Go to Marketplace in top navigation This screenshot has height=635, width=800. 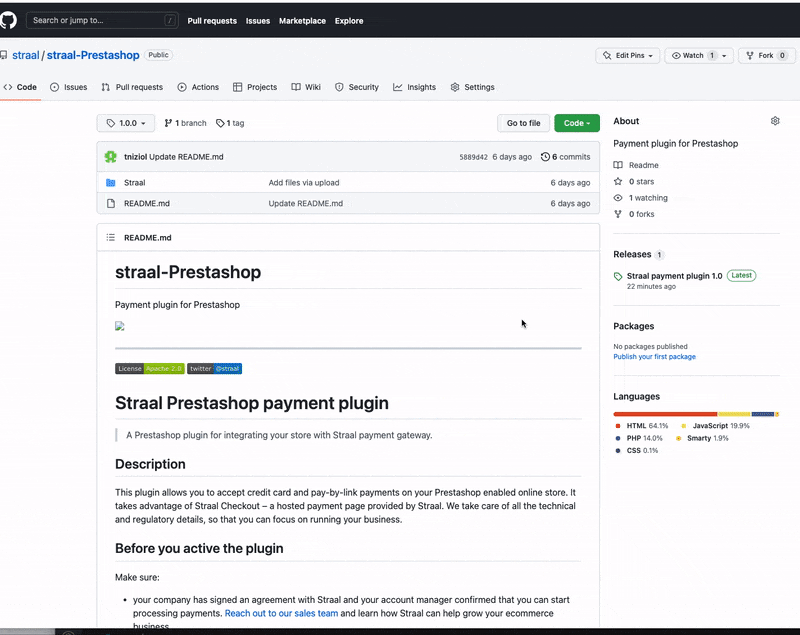point(302,21)
